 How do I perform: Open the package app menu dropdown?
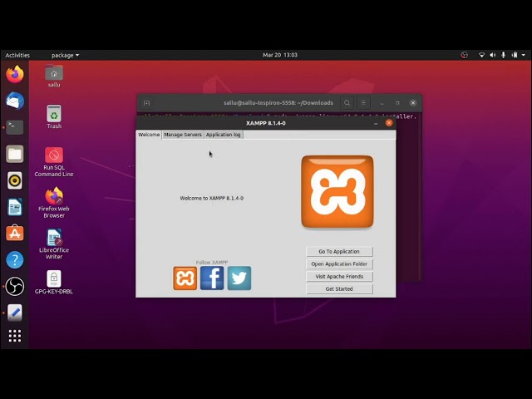click(65, 55)
